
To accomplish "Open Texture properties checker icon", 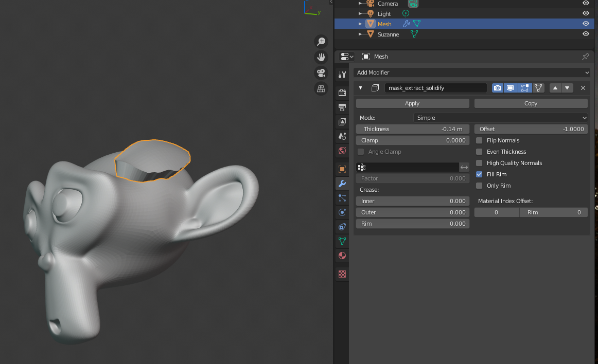I will point(342,274).
